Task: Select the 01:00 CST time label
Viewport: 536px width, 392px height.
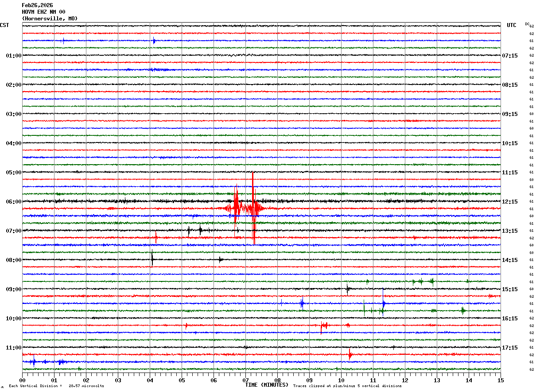Action: point(14,56)
